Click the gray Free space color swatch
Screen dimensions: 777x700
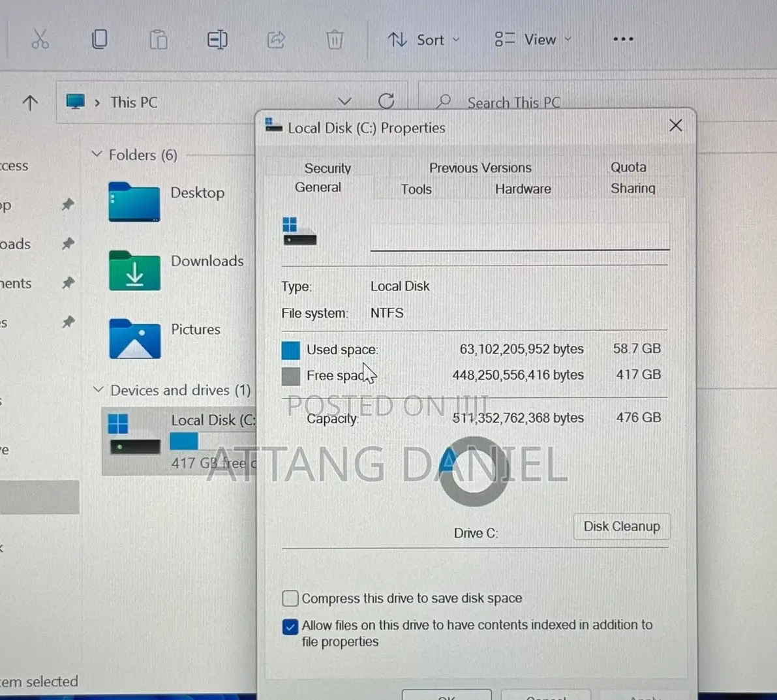[290, 376]
